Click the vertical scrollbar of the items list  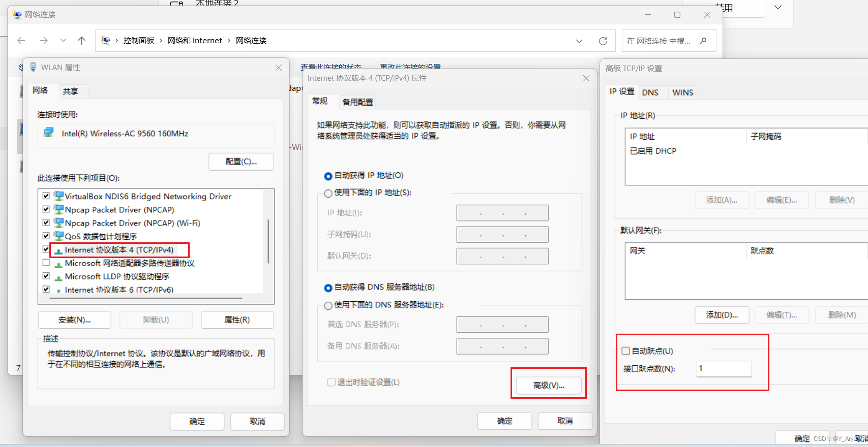(x=268, y=241)
